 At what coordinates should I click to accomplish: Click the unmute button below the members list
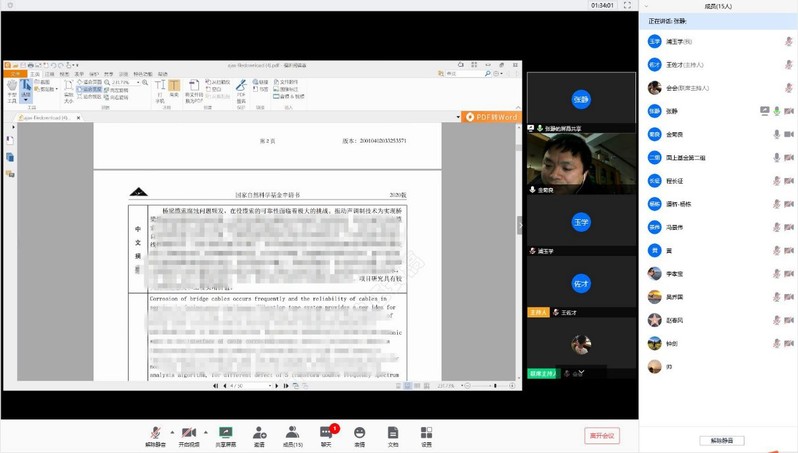[x=721, y=440]
